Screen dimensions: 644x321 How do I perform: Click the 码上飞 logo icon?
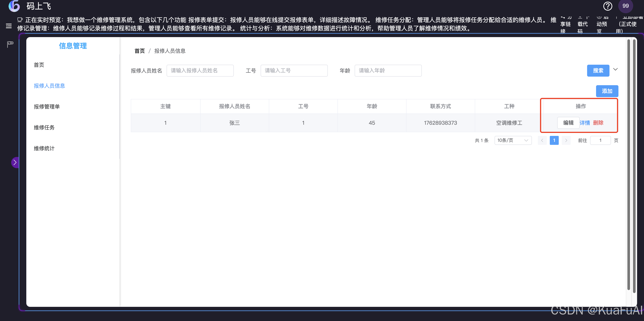14,6
